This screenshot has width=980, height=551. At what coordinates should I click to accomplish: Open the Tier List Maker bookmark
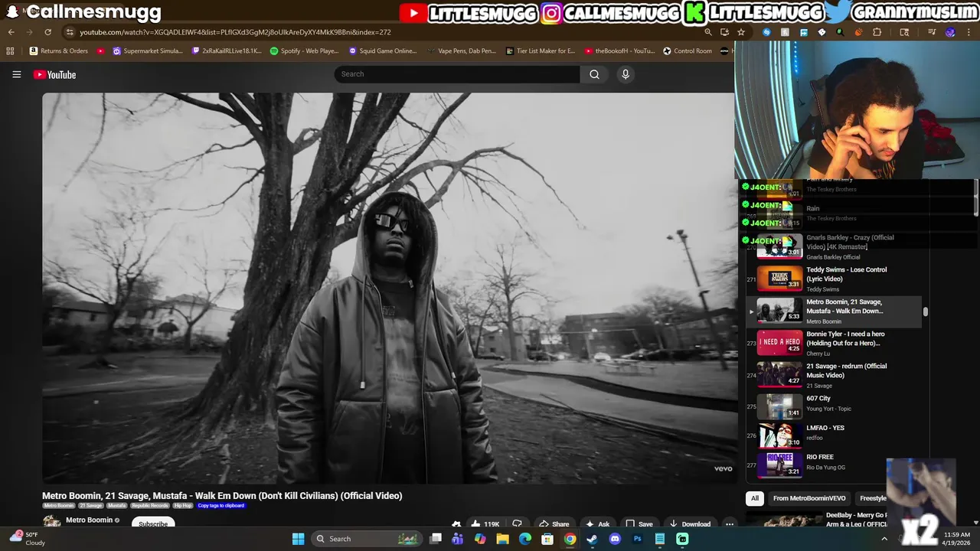click(541, 51)
